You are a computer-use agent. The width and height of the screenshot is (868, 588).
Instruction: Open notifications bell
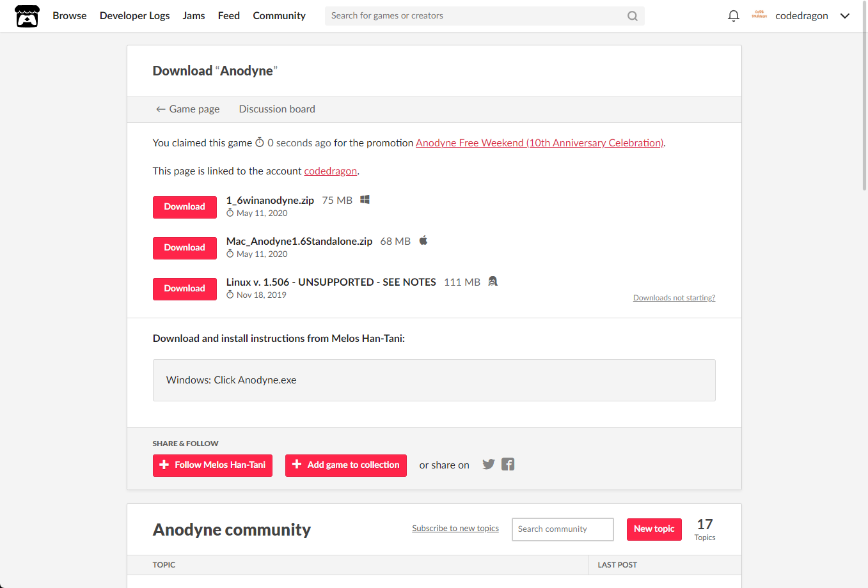click(734, 16)
